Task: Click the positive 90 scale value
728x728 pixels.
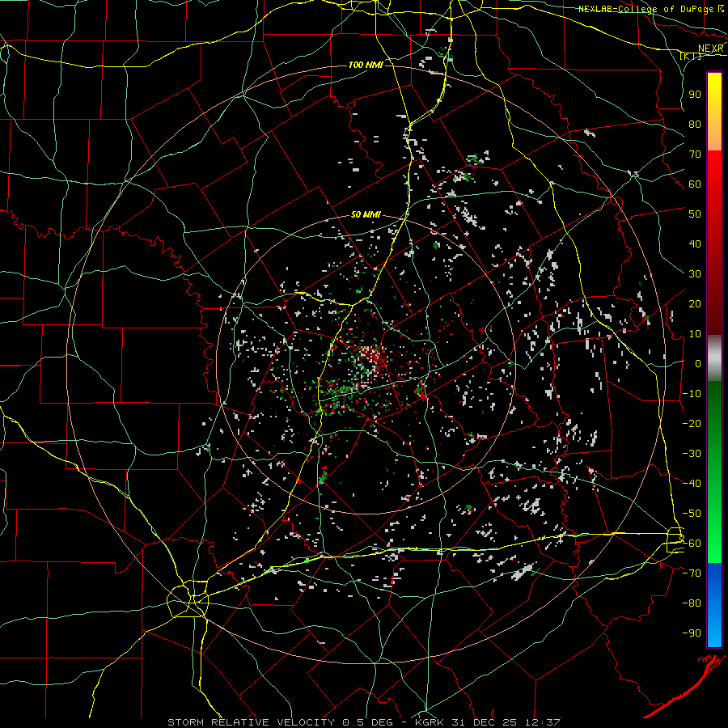Action: click(x=695, y=95)
